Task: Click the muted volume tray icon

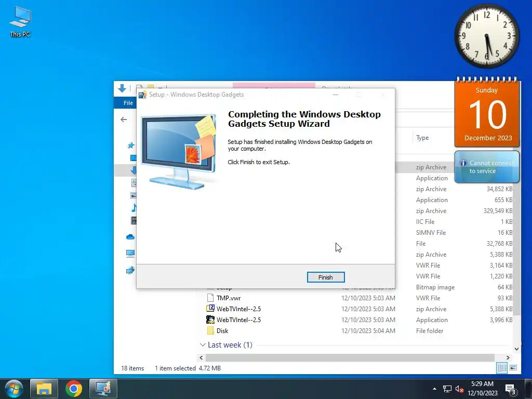Action: coord(459,389)
